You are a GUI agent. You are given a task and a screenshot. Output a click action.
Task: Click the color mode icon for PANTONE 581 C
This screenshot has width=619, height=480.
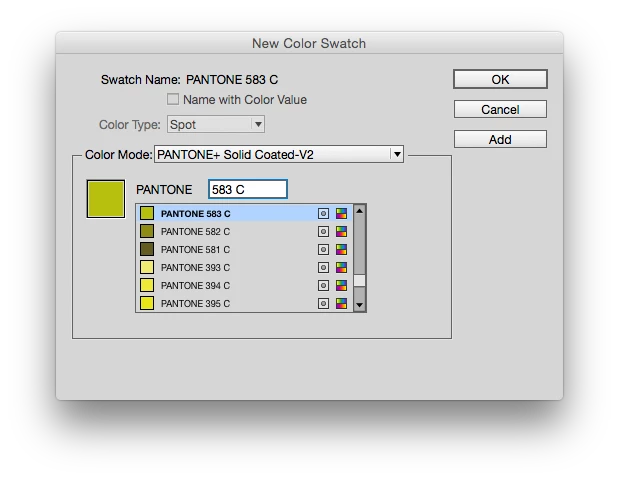(341, 249)
